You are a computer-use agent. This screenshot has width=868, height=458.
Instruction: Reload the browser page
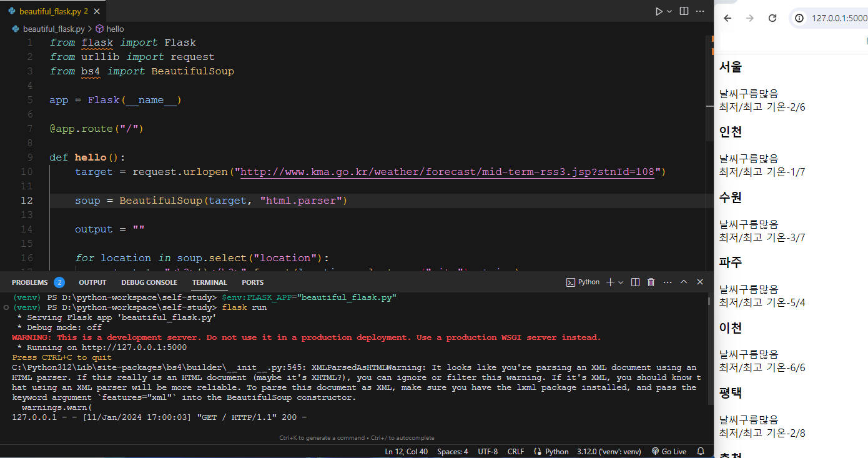tap(772, 18)
